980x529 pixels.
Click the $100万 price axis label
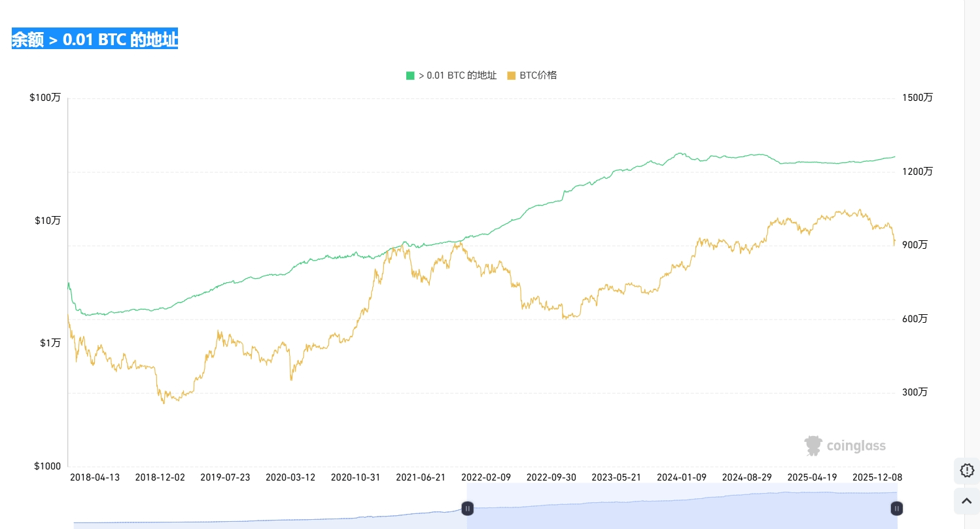pos(45,98)
